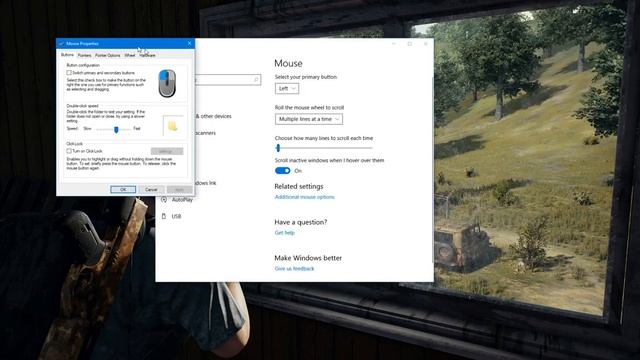Switch to the Pointers tab
Screen dimensions: 640x360
(84, 55)
